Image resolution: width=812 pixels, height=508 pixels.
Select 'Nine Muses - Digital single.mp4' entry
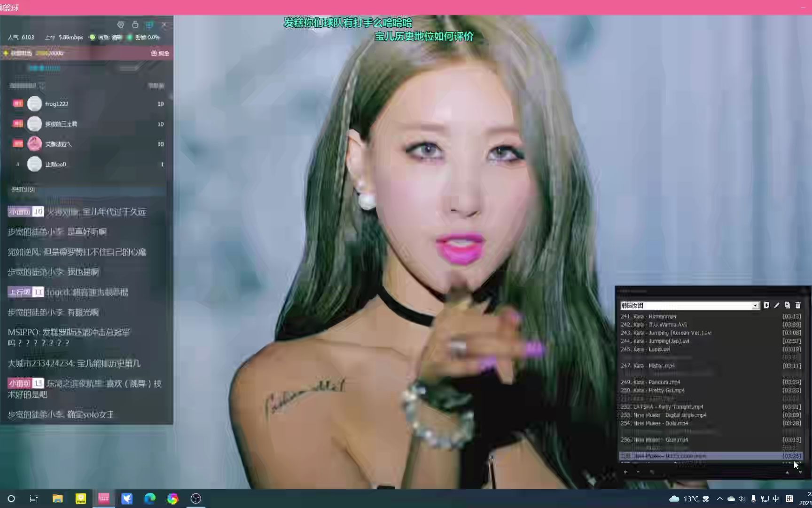pos(710,415)
